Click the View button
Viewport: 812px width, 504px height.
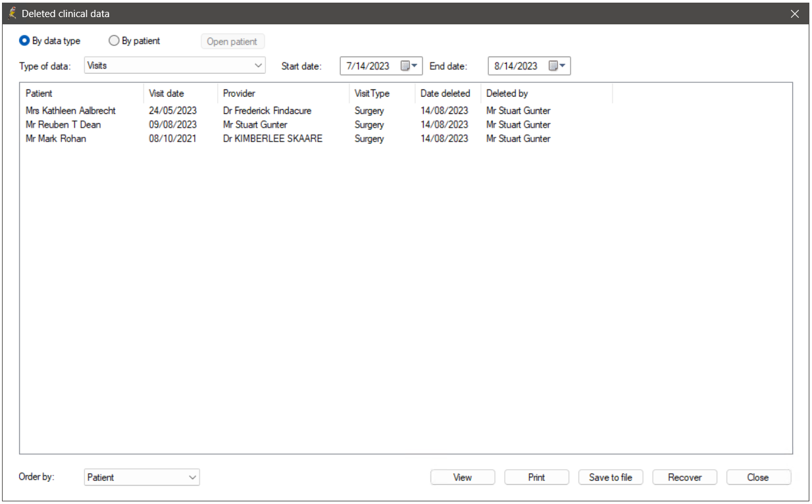coord(463,478)
